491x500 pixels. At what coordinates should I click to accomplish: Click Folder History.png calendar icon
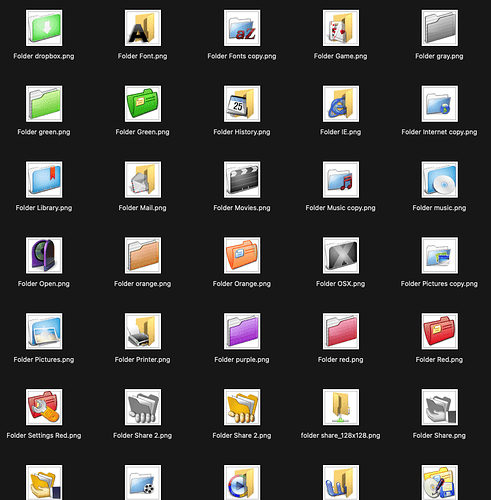242,104
